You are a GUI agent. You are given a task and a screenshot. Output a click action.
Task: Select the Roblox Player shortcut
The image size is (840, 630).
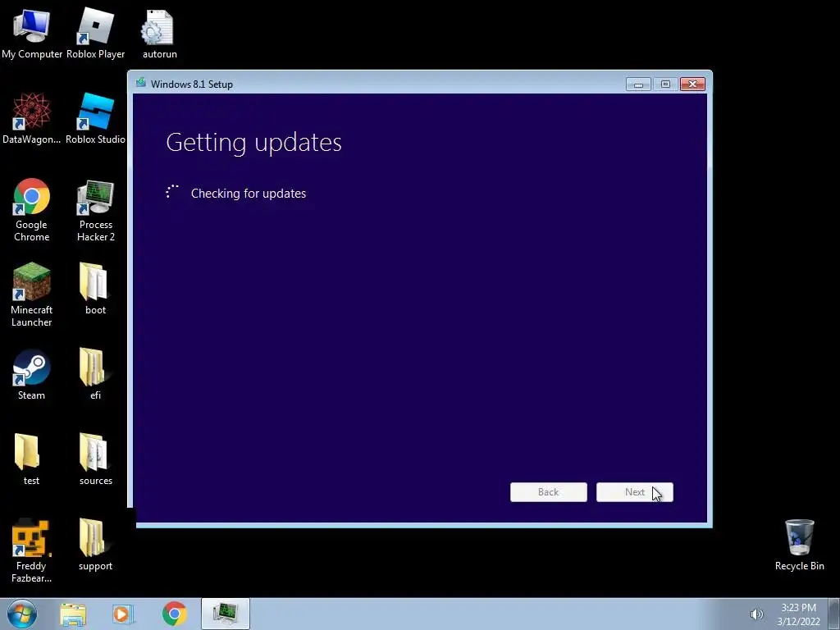point(95,33)
